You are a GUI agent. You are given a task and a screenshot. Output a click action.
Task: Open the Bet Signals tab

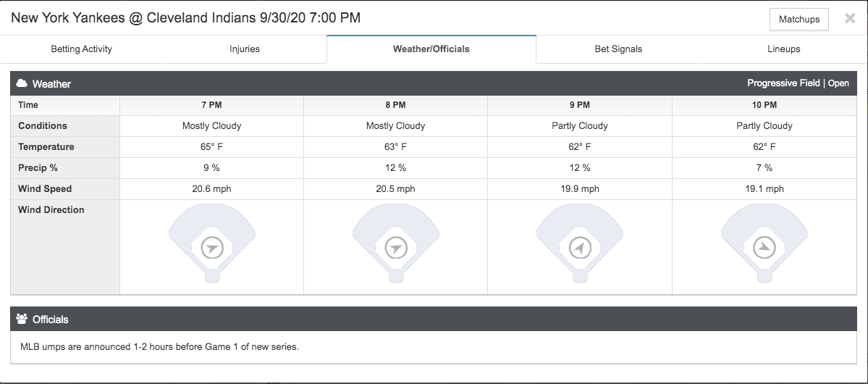pos(618,49)
